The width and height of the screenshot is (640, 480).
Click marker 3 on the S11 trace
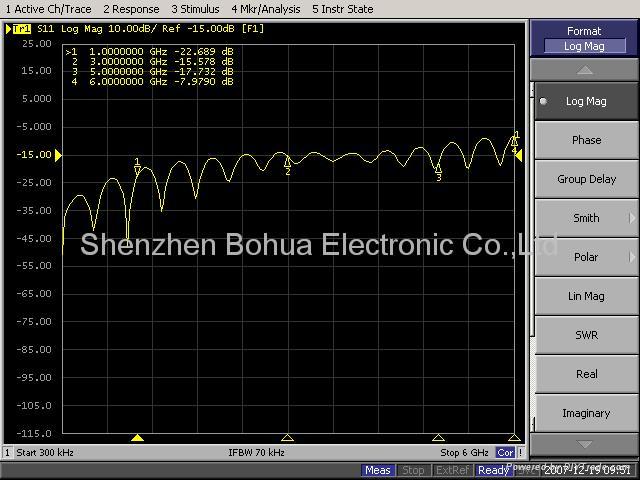click(438, 170)
